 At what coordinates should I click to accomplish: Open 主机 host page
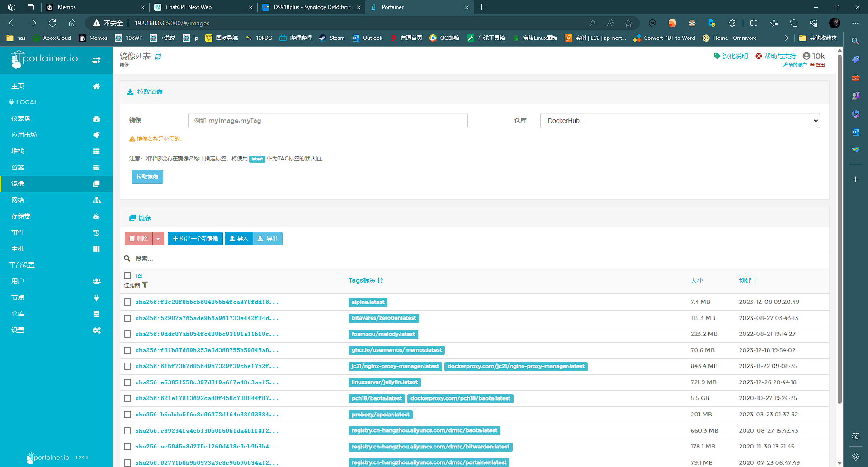tap(57, 249)
